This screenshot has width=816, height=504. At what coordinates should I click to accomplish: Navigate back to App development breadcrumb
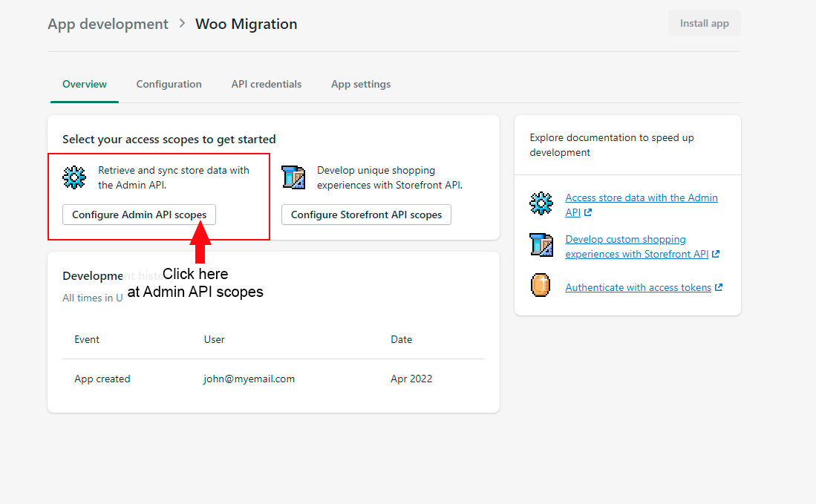108,24
